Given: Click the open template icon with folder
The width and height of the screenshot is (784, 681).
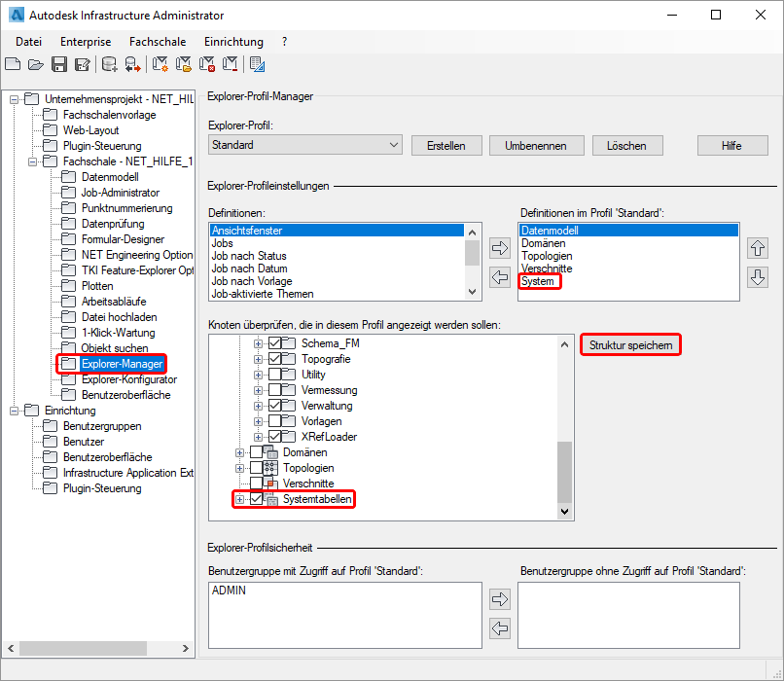Looking at the screenshot, I should (x=184, y=64).
